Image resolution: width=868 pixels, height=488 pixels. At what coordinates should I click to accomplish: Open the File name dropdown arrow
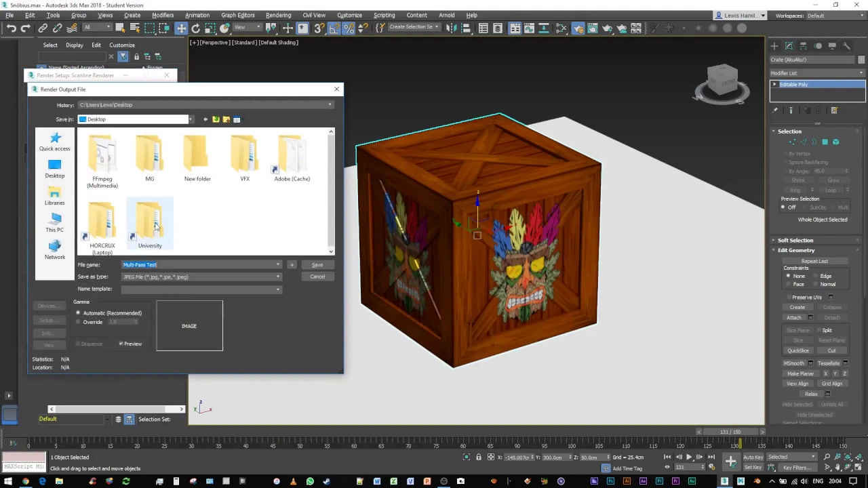[277, 265]
